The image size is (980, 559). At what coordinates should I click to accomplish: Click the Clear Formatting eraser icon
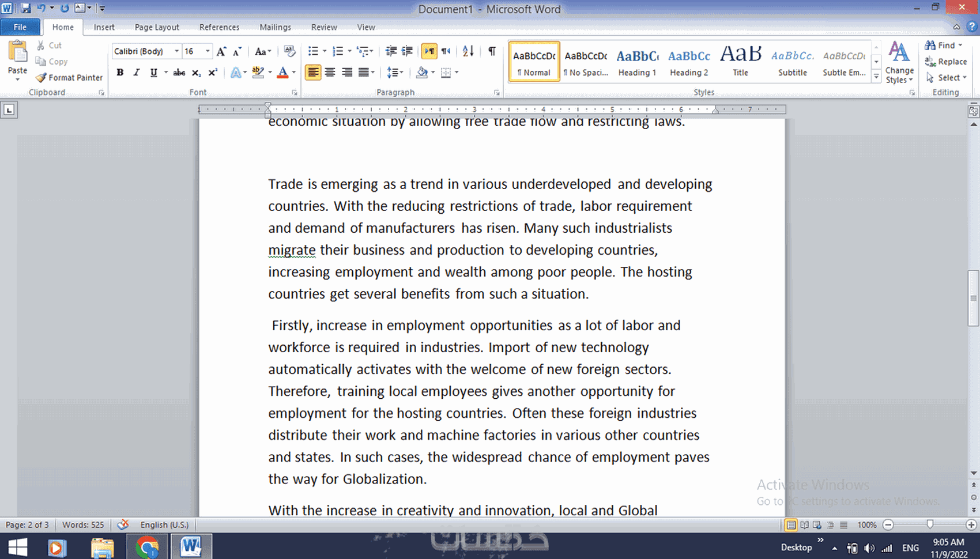[290, 51]
